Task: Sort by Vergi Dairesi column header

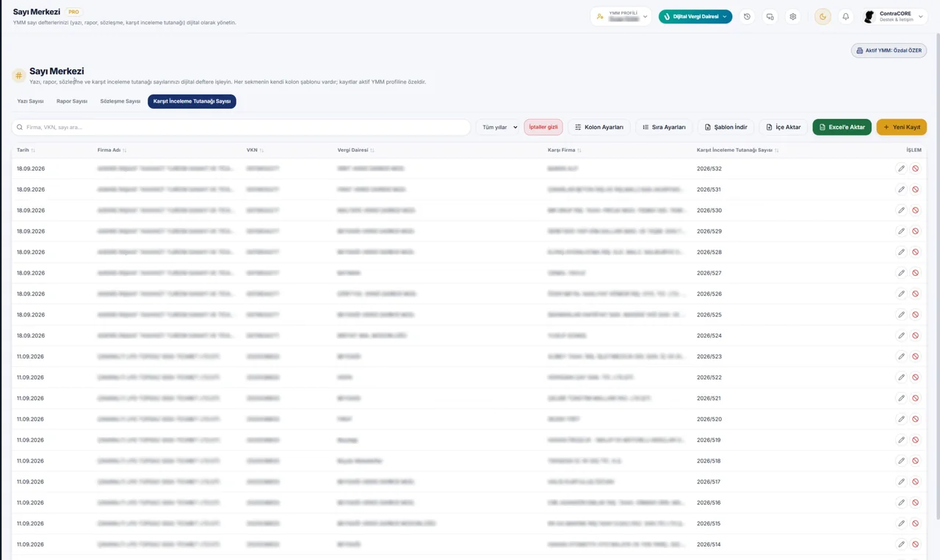Action: 355,150
